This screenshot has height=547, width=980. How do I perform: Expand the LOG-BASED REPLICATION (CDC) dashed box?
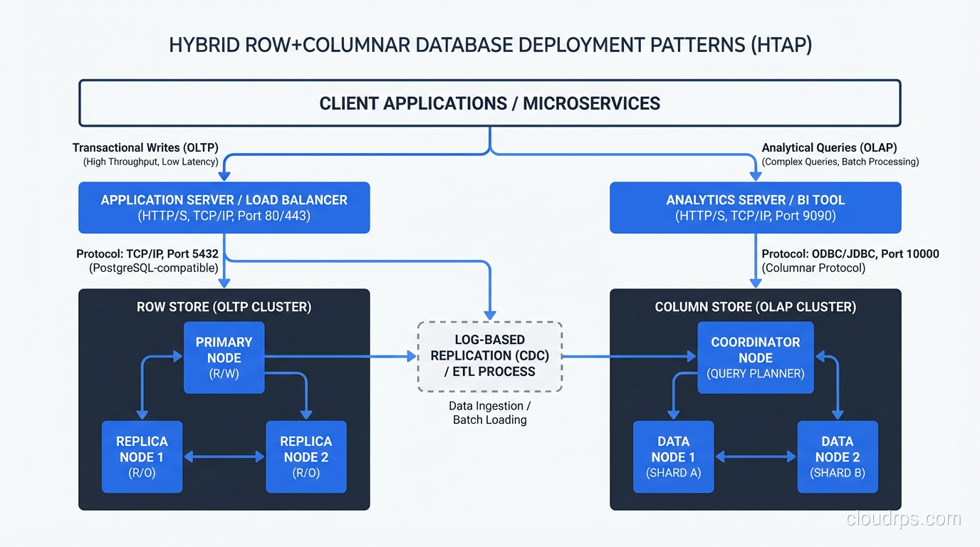(489, 356)
